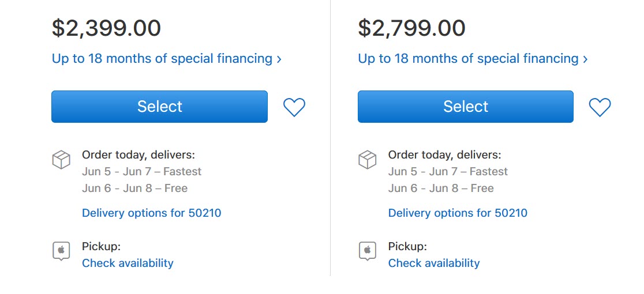Click the 'Pickup:' label under $2,799.00 model
The width and height of the screenshot is (644, 294).
407,247
